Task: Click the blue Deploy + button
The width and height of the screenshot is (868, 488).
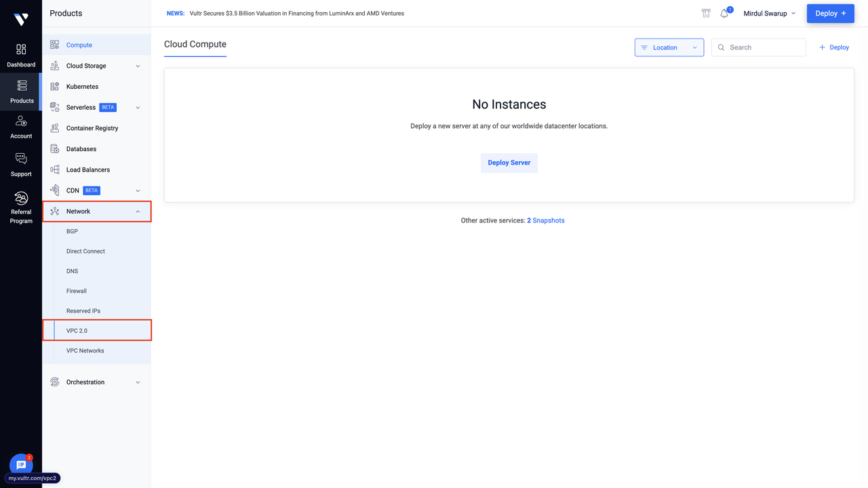Action: pos(830,14)
